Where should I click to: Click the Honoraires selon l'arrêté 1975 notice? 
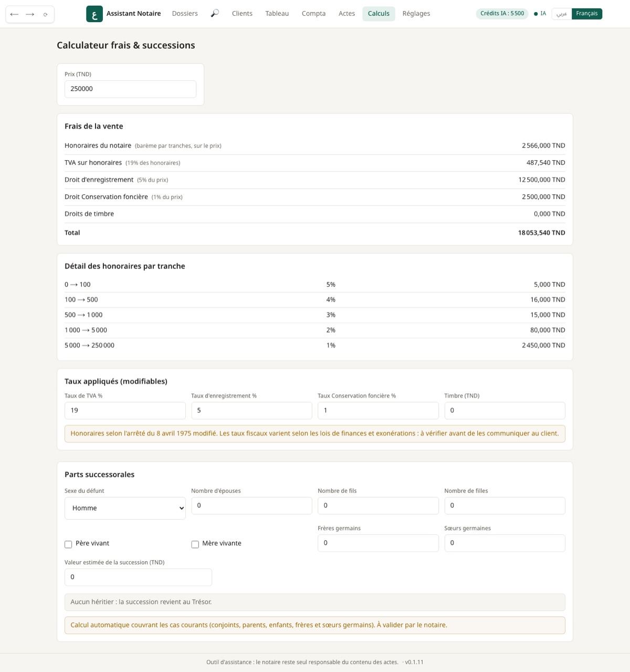tap(315, 433)
